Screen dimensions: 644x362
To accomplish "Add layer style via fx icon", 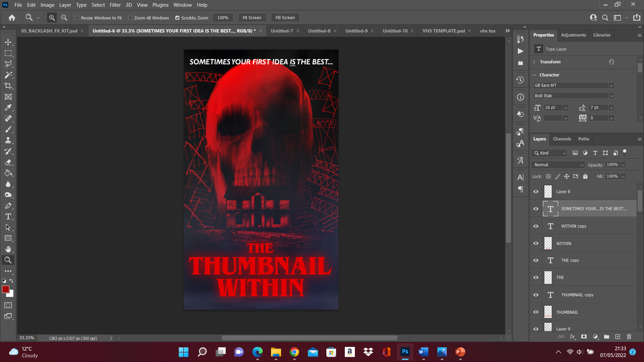I will pos(573,336).
